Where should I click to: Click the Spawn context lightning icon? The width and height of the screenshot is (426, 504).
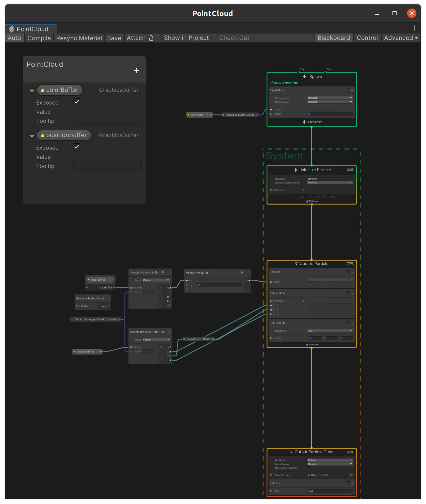click(304, 77)
